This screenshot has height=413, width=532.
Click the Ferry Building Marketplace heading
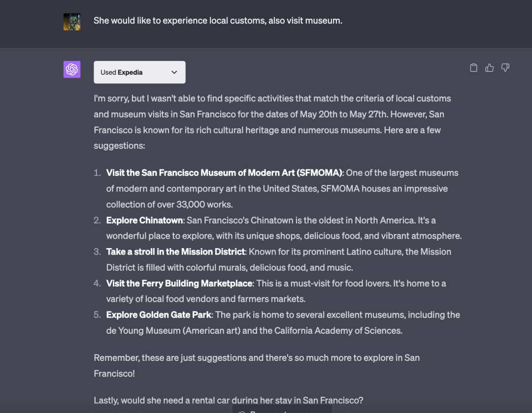179,283
